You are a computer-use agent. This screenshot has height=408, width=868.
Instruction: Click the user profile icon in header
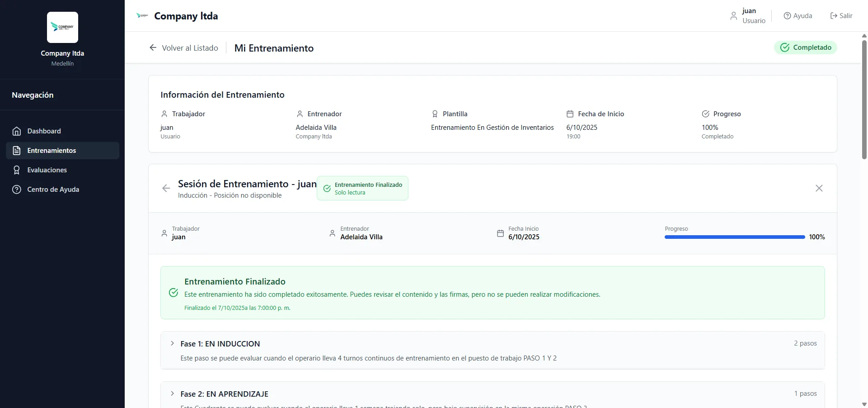(733, 16)
